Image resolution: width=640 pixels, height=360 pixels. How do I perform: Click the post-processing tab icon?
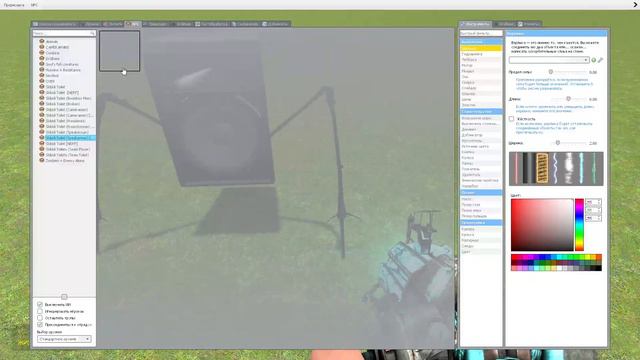click(x=198, y=24)
